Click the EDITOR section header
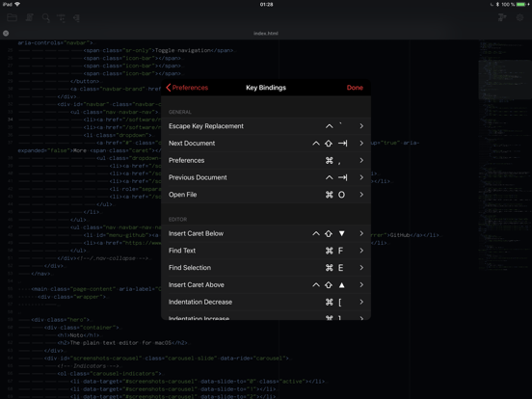 pyautogui.click(x=177, y=219)
